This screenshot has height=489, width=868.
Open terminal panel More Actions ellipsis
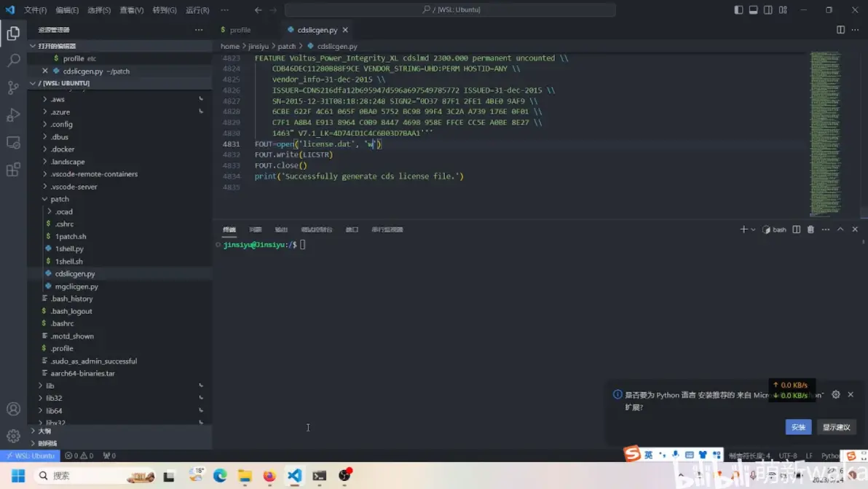[x=825, y=230]
